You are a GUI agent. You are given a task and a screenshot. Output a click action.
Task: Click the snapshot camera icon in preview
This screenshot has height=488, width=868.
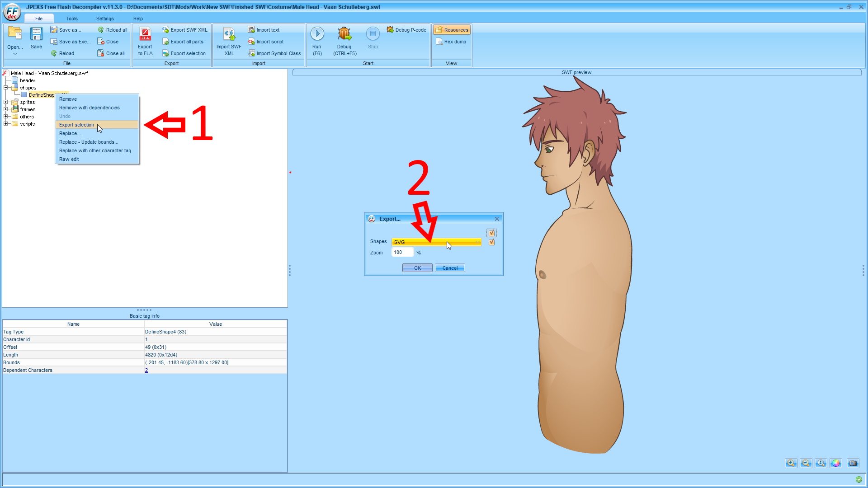click(853, 463)
